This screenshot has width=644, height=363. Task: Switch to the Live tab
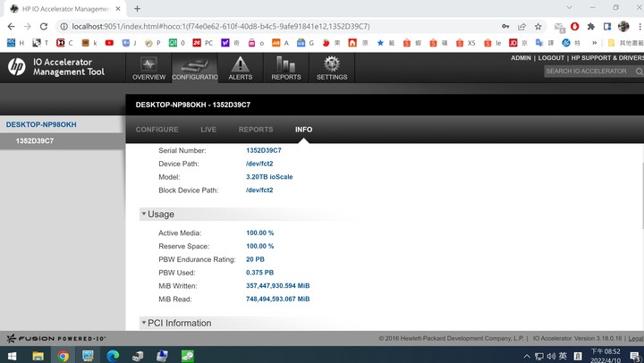coord(208,130)
